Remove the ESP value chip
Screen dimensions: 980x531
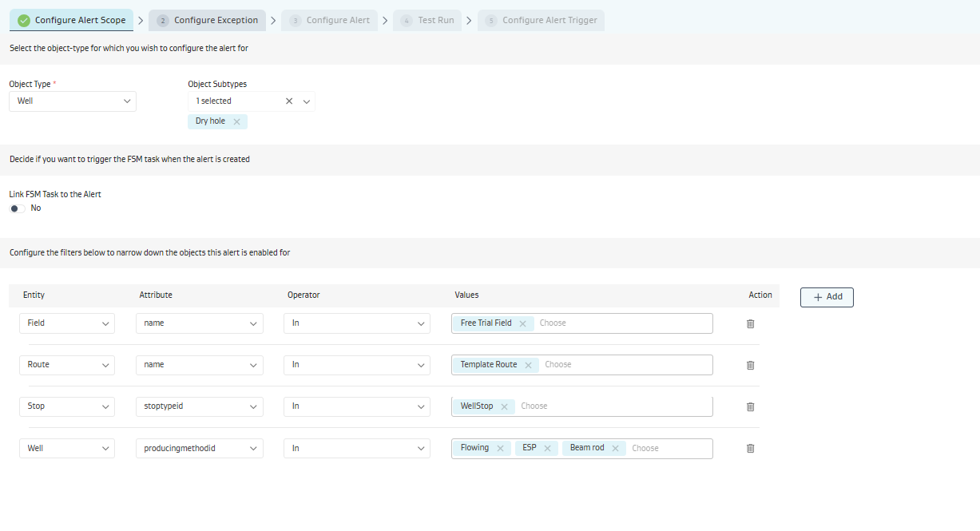point(547,449)
